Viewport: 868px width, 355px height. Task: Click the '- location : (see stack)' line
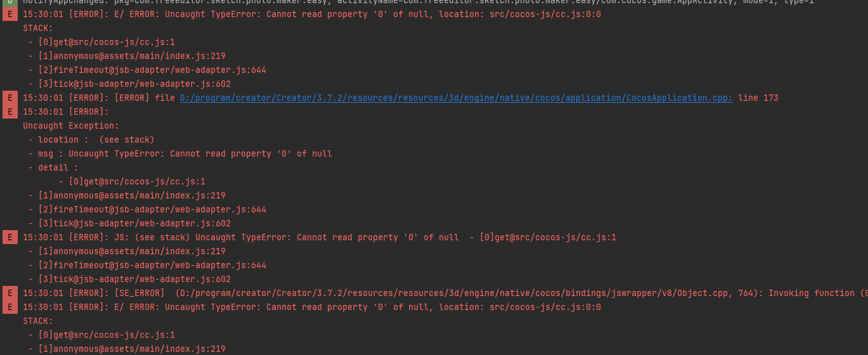pyautogui.click(x=91, y=139)
